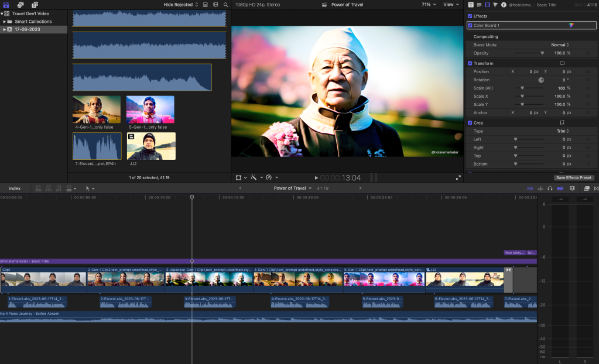Select the 4-Gen-1 clip thumbnail in browser

97,109
